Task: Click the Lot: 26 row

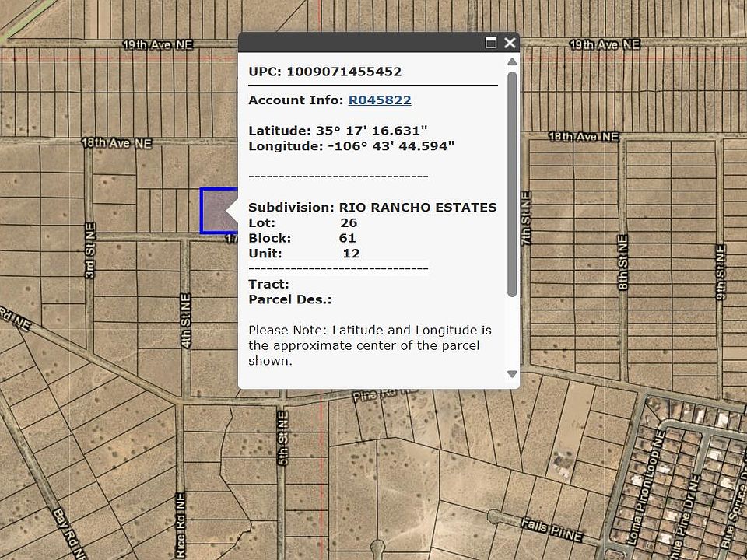Action: (x=303, y=223)
